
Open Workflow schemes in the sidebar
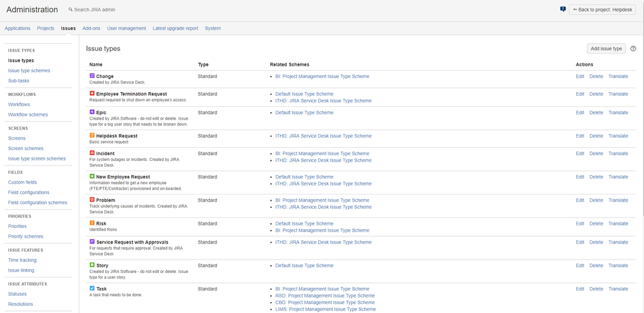[x=28, y=115]
